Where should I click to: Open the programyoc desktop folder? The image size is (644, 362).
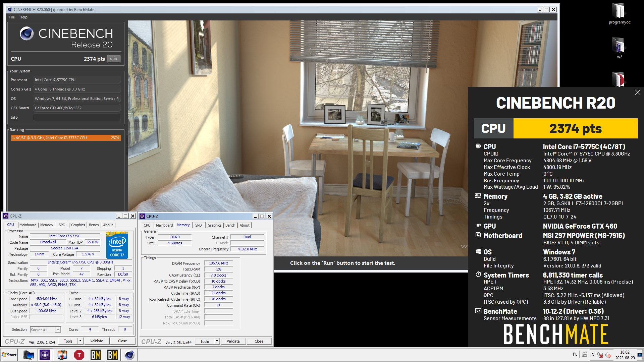pos(619,13)
